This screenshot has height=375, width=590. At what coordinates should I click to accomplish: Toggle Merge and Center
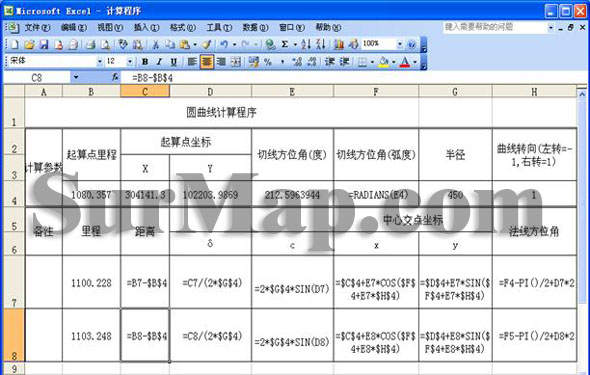click(236, 62)
